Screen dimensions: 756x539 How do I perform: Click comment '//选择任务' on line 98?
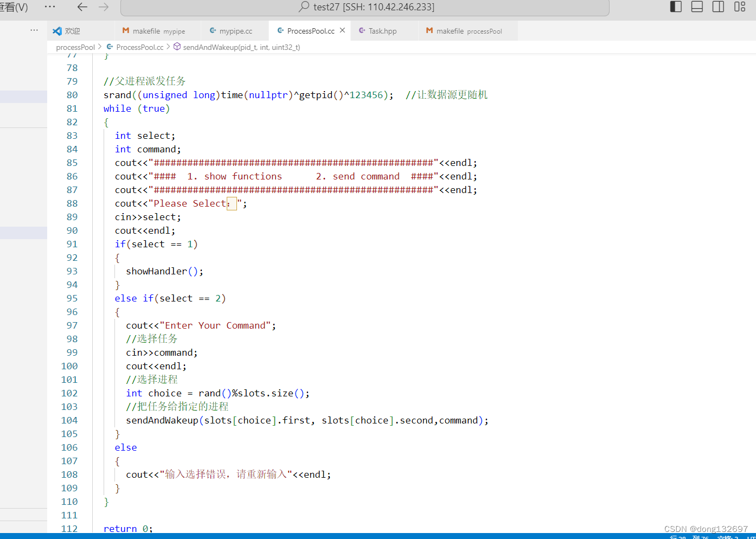[152, 339]
